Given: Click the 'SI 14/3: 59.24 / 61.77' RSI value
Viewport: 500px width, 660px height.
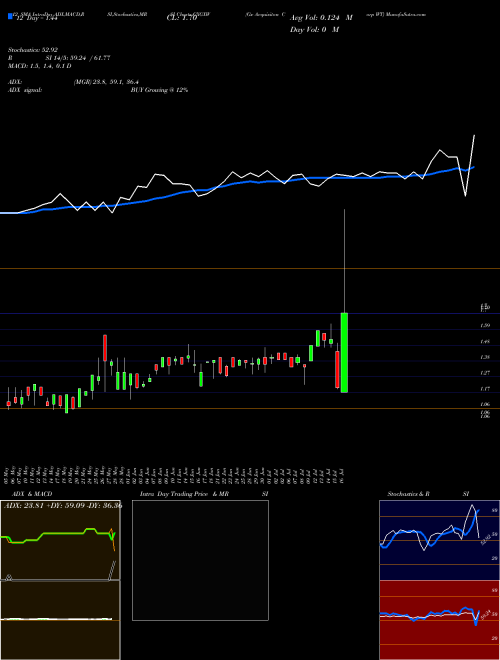Looking at the screenshot, I should coord(78,58).
